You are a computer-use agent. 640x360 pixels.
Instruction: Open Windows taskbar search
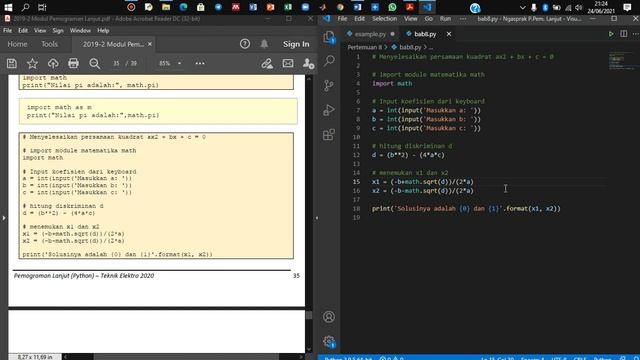pos(25,7)
